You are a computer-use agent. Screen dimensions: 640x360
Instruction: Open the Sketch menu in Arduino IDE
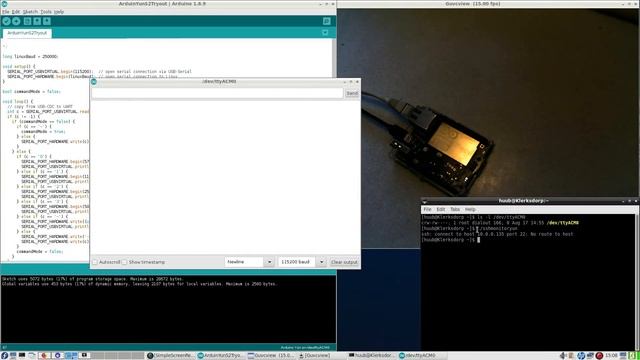(x=30, y=12)
